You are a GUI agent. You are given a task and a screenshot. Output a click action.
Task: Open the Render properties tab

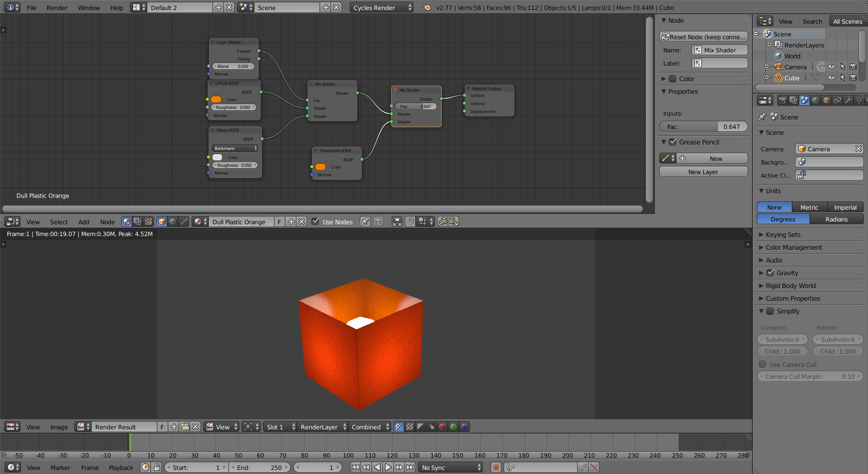[783, 100]
